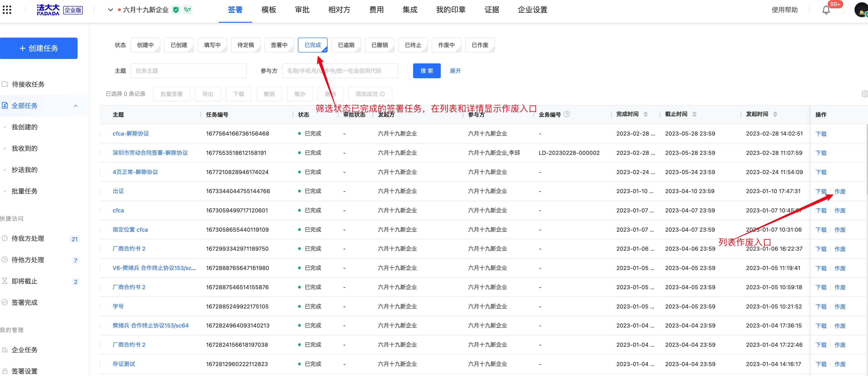
Task: Filter by 已创建 status
Action: point(179,45)
